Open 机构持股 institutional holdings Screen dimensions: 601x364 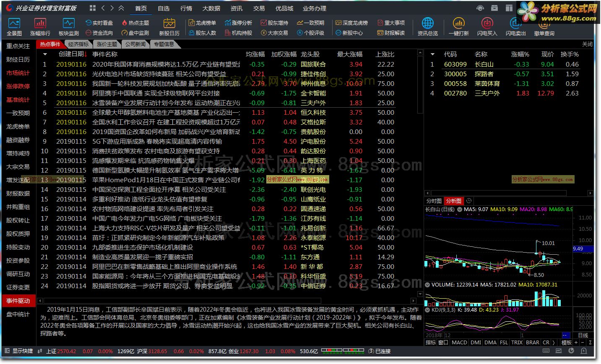pyautogui.click(x=239, y=33)
